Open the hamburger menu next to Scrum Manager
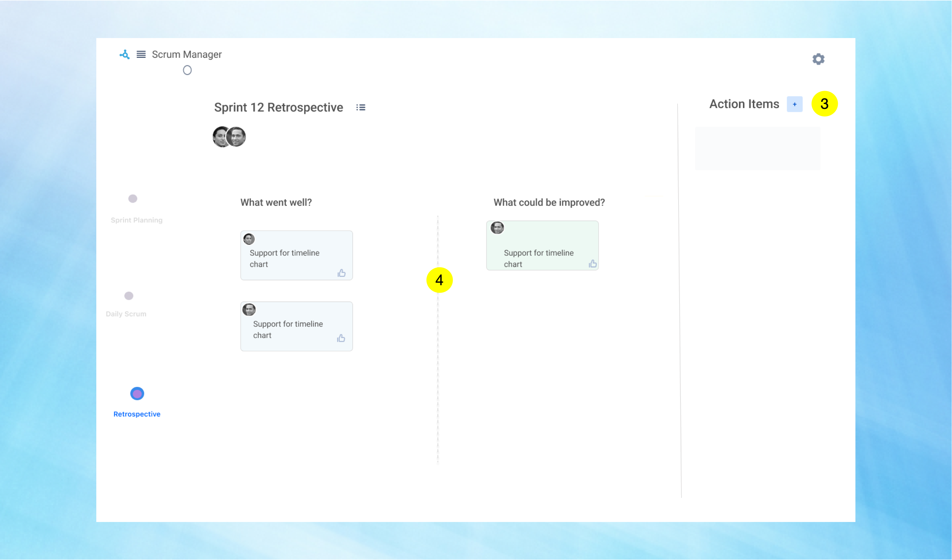 click(x=141, y=55)
